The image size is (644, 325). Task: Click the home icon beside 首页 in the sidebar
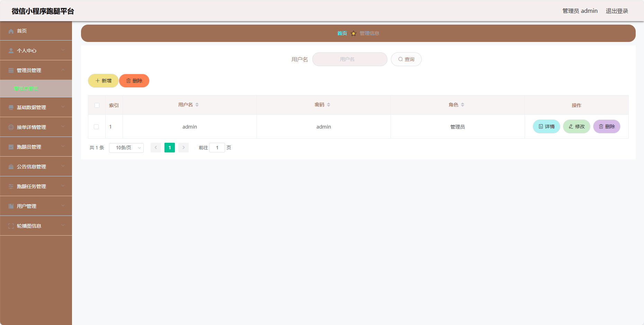11,31
